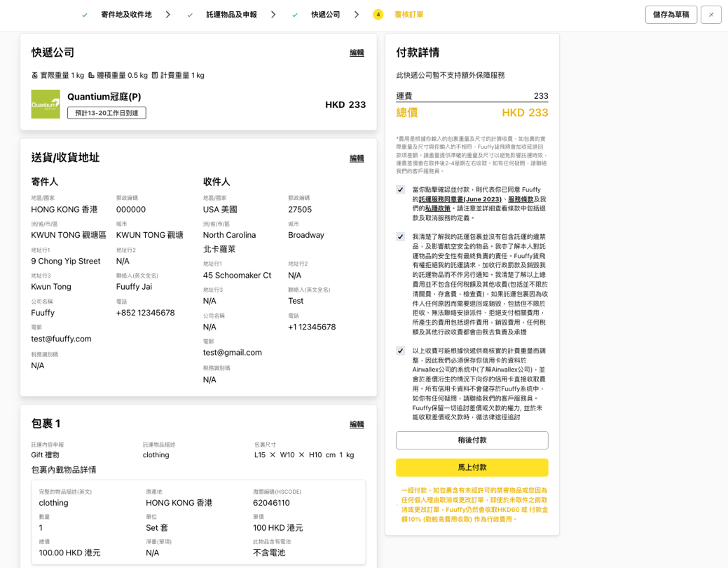Click the chevron after 託運物品及申報 step
This screenshot has width=728, height=568.
click(273, 15)
